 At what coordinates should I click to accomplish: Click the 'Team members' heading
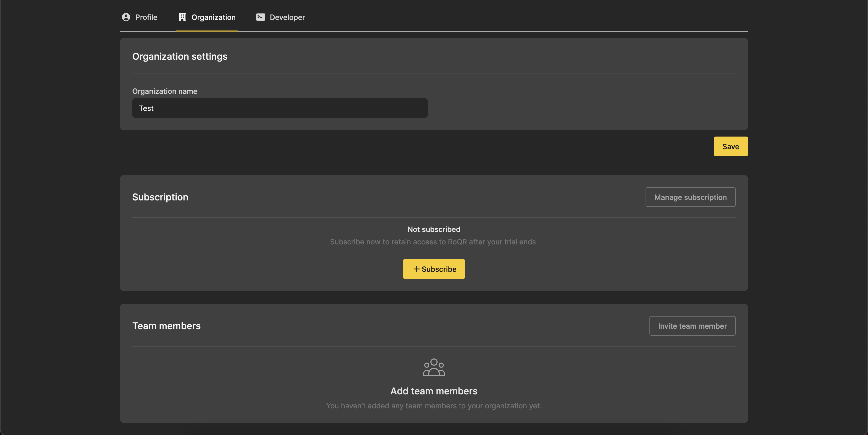[x=166, y=326]
